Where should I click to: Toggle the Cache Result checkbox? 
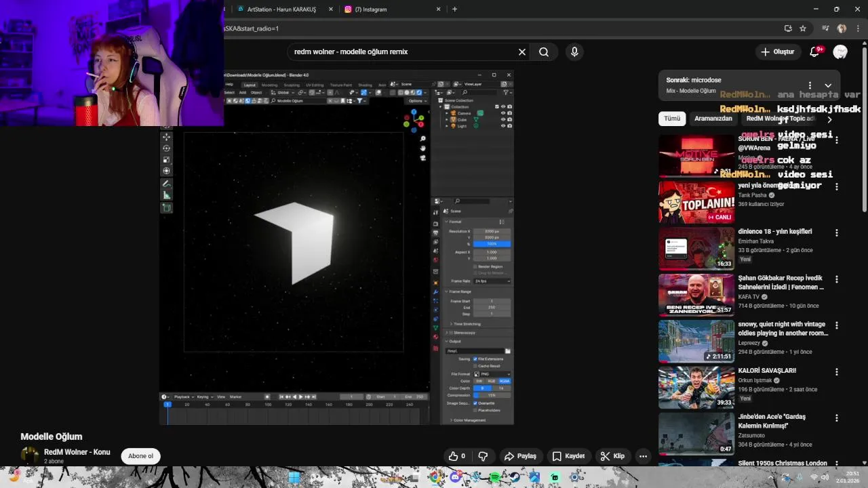tap(475, 366)
